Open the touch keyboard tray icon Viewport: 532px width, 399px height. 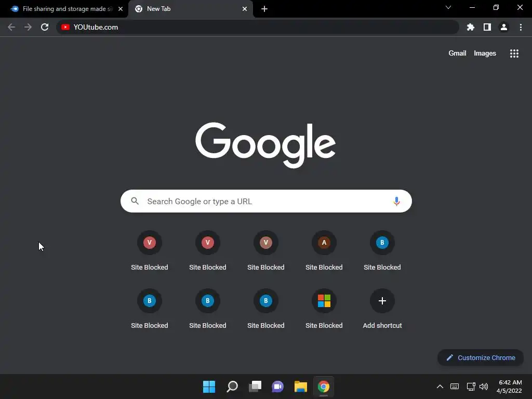455,387
